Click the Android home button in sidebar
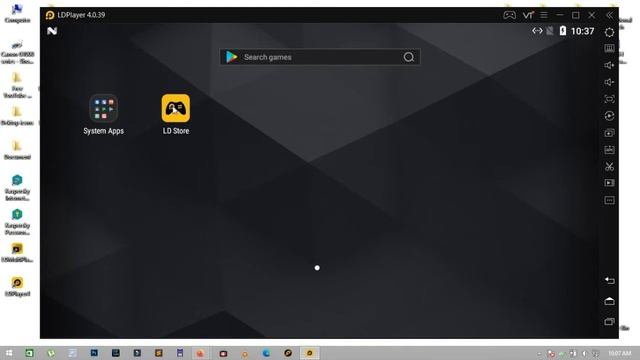Screen dimensions: 640x360 (x=609, y=301)
